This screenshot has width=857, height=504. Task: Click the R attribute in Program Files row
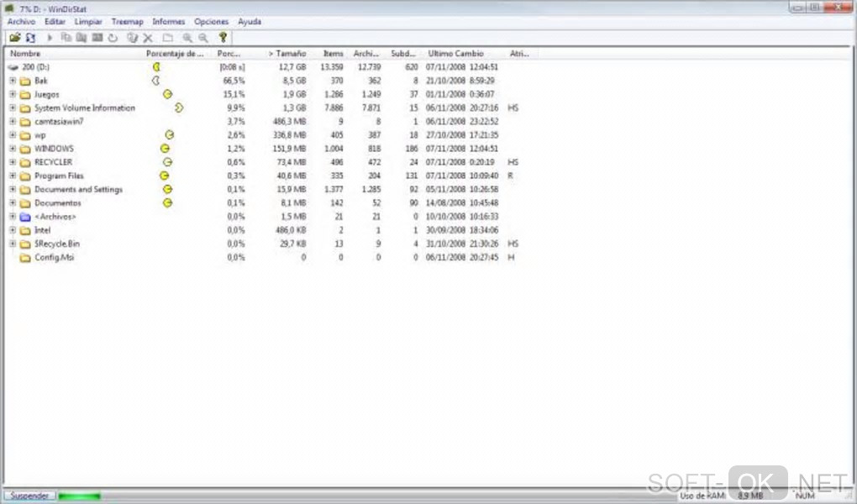click(x=511, y=176)
